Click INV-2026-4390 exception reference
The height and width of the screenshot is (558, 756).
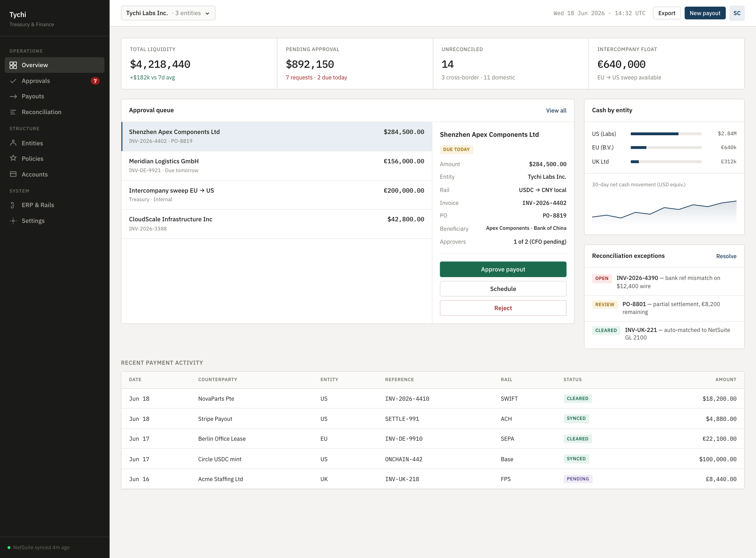(x=637, y=278)
